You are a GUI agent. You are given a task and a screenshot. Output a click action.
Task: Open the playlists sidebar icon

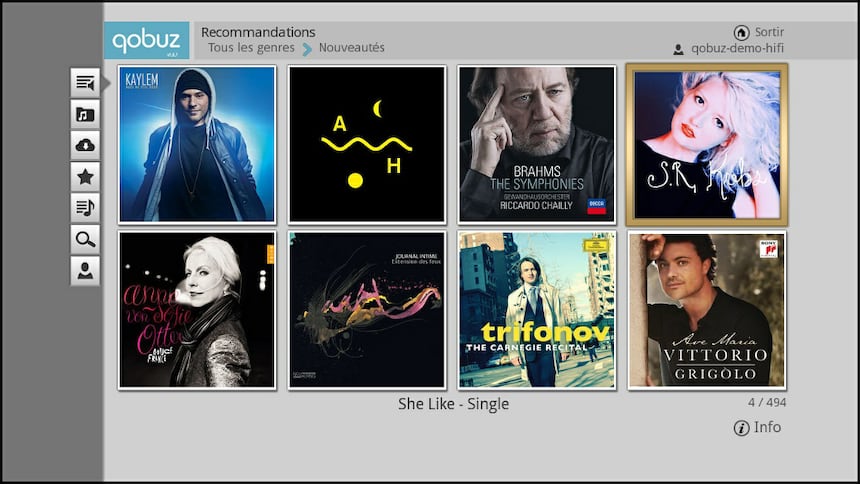tap(85, 208)
